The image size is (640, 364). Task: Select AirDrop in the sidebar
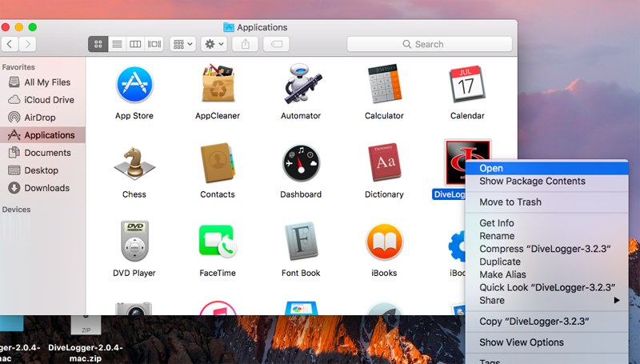tap(42, 118)
